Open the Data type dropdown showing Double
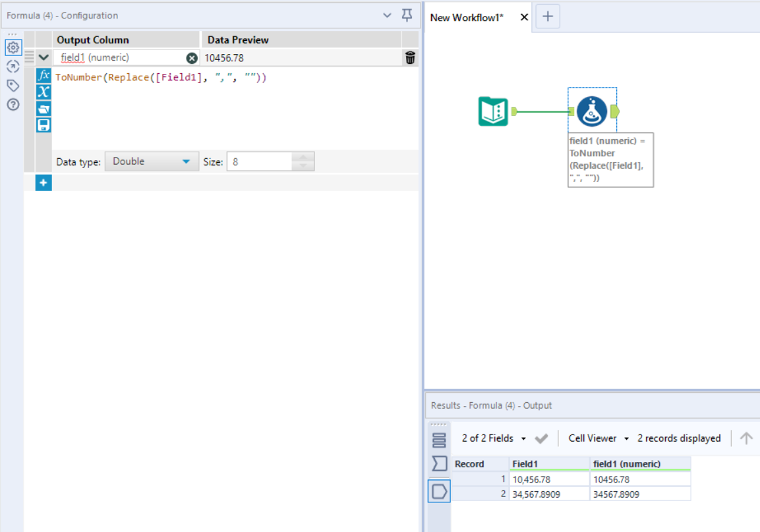Screen dimensions: 760x532 (152, 161)
